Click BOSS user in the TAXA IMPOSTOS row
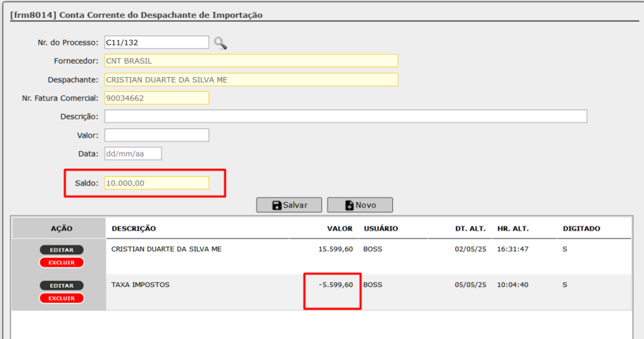 pyautogui.click(x=372, y=285)
